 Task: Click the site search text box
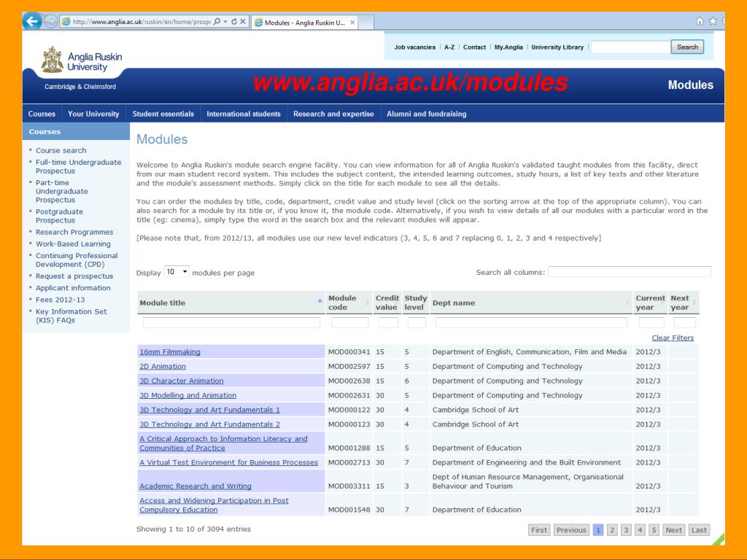[x=630, y=47]
